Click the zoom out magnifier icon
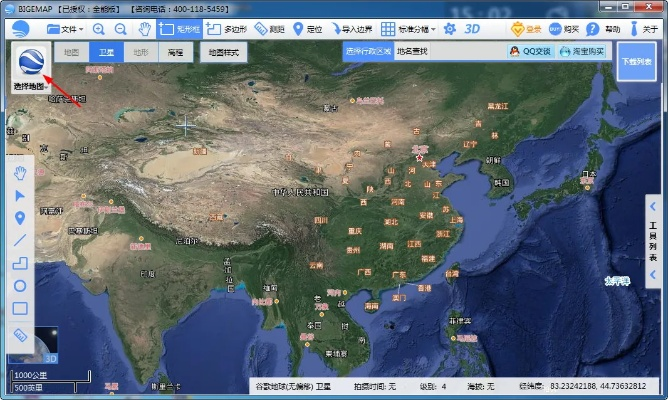The width and height of the screenshot is (668, 400). tap(120, 29)
